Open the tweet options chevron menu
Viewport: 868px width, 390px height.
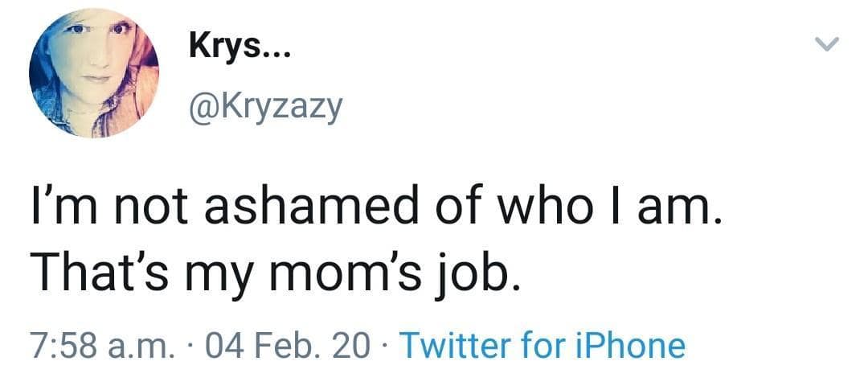click(x=827, y=45)
